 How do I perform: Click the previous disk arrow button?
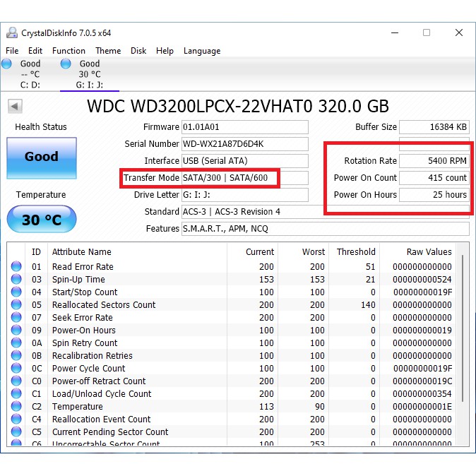pos(15,107)
